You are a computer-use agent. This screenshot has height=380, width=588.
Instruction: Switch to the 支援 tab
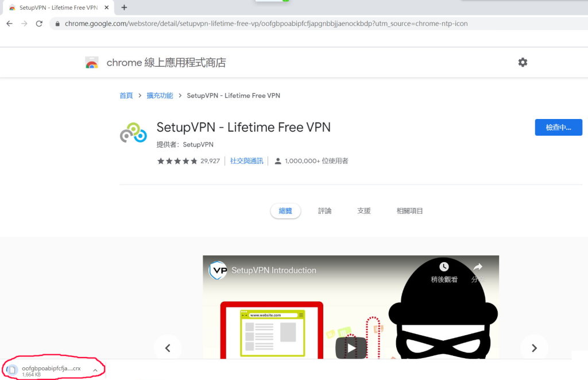pyautogui.click(x=363, y=211)
